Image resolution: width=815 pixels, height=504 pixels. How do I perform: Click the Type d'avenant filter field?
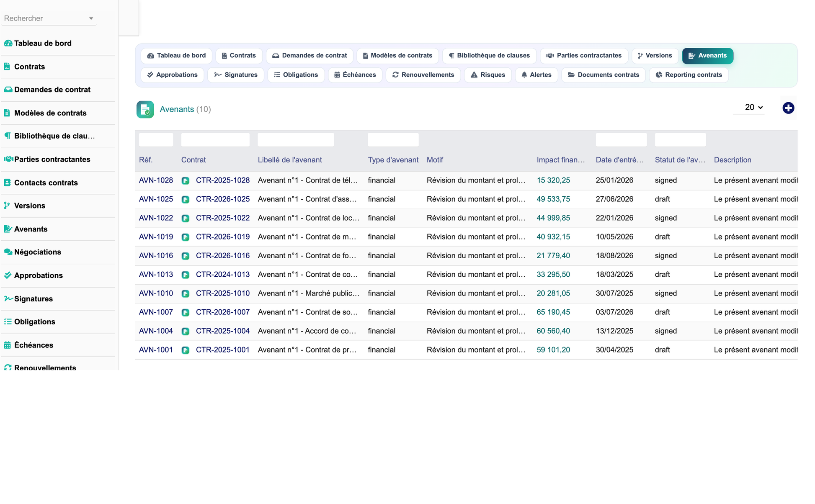393,140
